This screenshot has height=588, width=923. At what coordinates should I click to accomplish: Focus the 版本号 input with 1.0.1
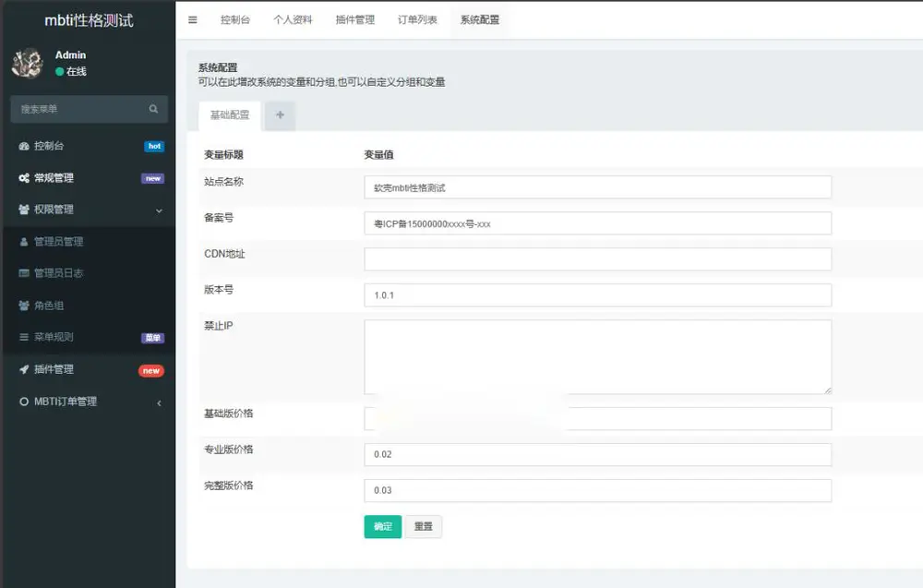click(597, 294)
